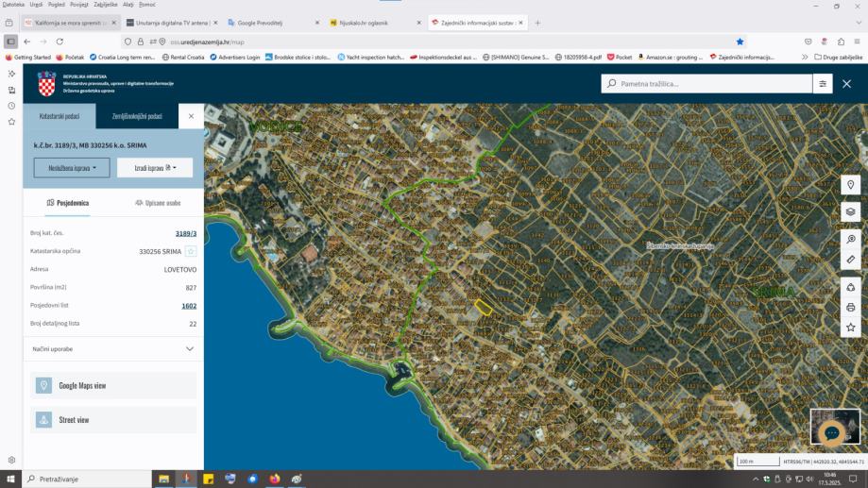Click the location pin map tool
Viewport: 868px width, 488px height.
850,185
